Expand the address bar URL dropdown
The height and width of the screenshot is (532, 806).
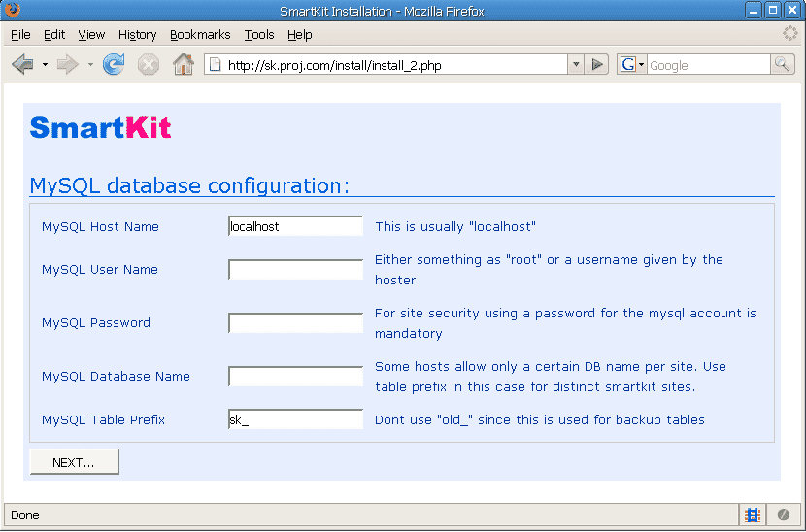click(576, 65)
